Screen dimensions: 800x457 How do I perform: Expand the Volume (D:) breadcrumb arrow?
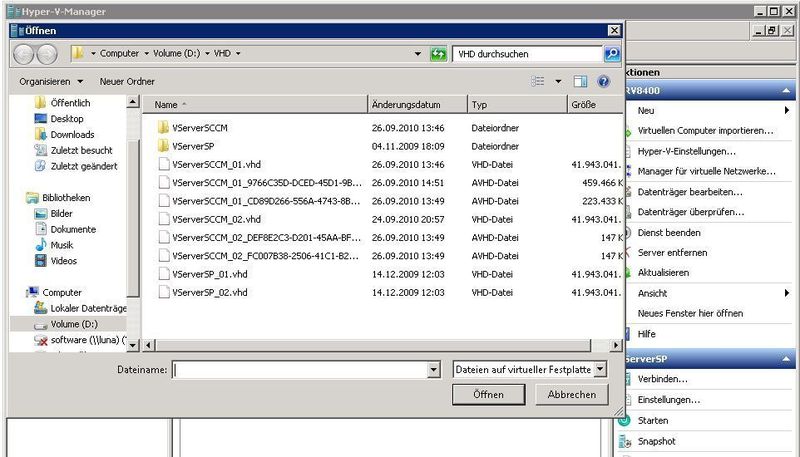tap(208, 53)
